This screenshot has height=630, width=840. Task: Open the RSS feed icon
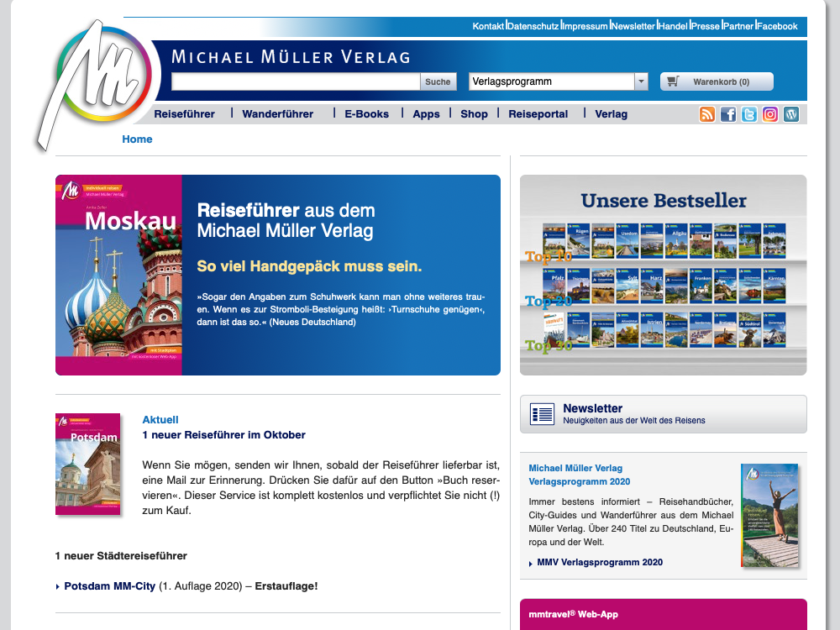[x=706, y=114]
